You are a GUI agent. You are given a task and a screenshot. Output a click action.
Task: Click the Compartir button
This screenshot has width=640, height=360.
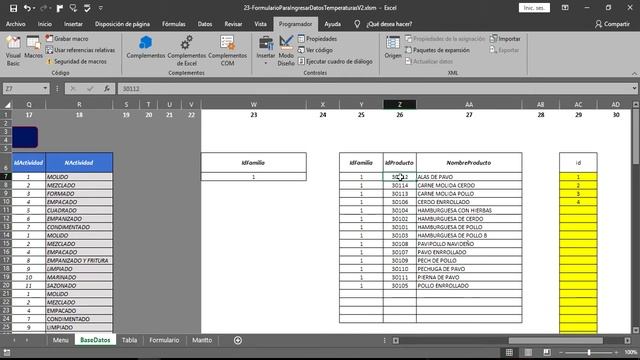(612, 24)
